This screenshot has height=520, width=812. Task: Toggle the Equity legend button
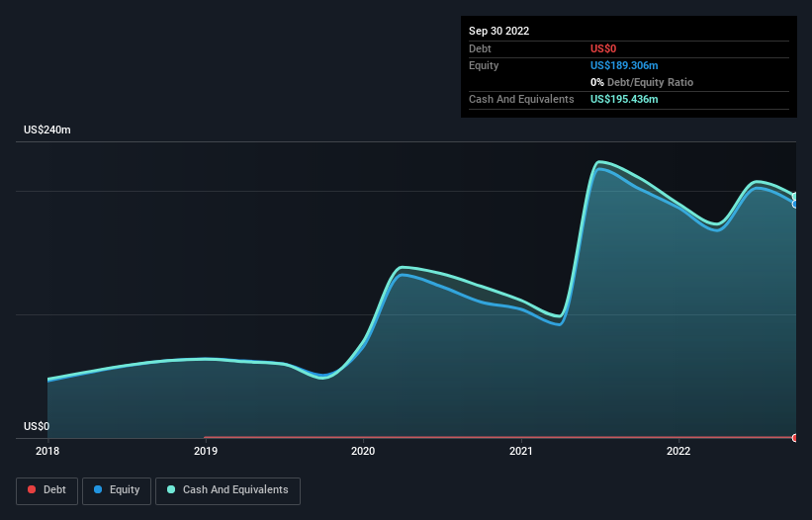click(117, 490)
